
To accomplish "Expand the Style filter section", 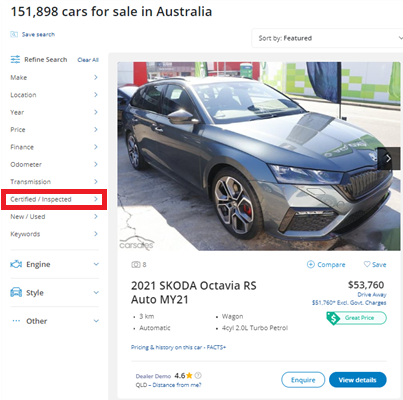I will coord(55,293).
